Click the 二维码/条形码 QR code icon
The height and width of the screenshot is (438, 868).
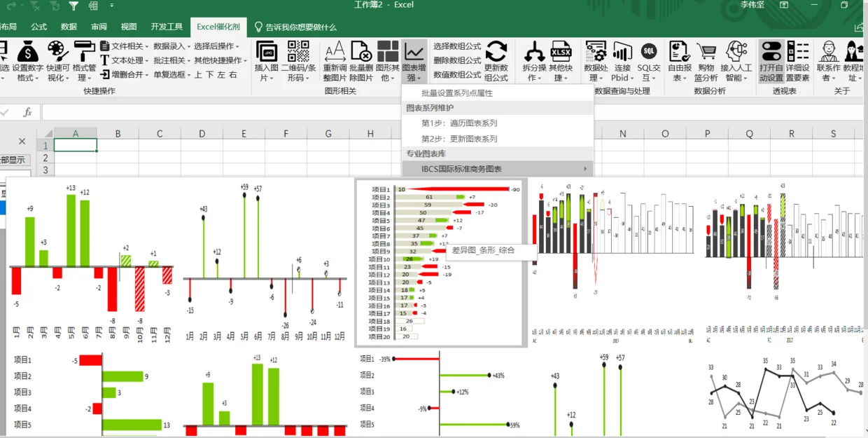point(298,61)
